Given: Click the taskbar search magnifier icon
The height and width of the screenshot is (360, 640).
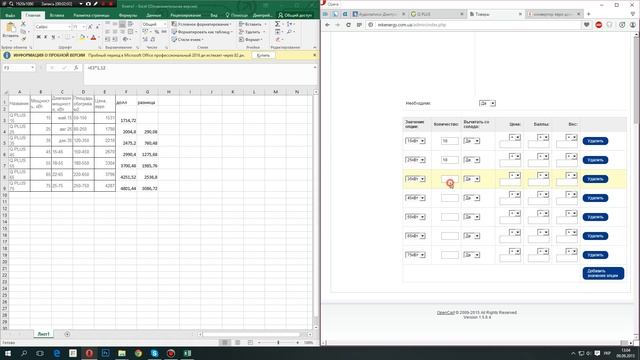Looking at the screenshot, I should coord(24,353).
